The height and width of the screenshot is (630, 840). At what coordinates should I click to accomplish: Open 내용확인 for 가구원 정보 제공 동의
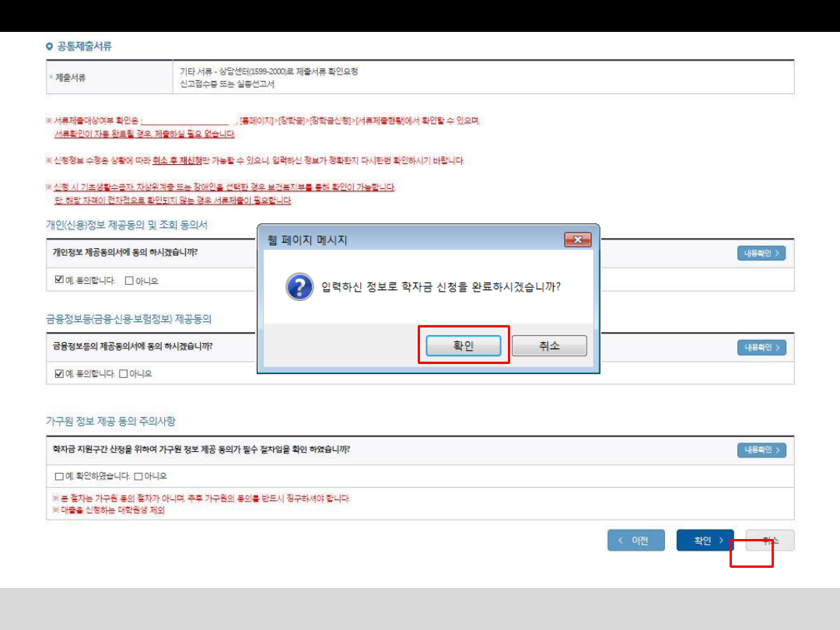pyautogui.click(x=761, y=450)
